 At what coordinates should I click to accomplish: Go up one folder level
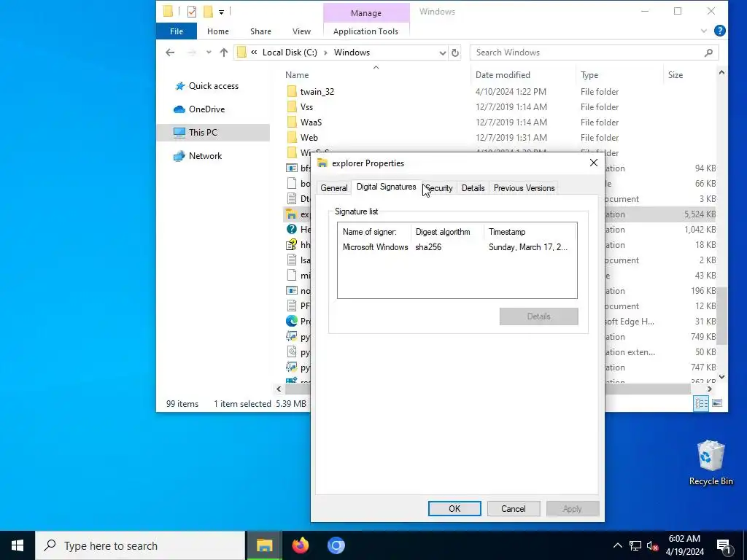tap(223, 52)
